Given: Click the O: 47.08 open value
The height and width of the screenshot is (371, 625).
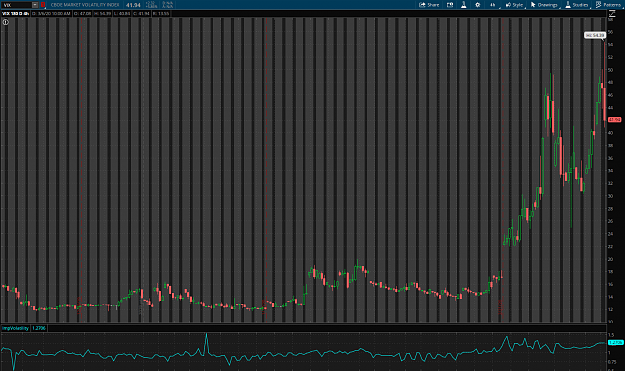Looking at the screenshot, I should 83,14.
